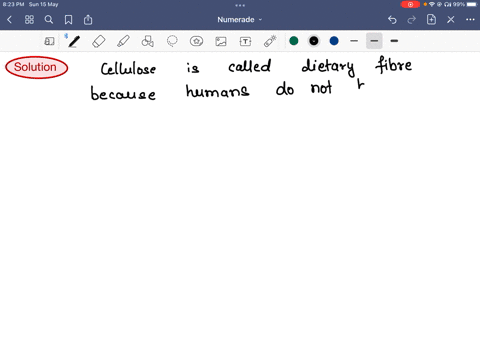Open the Numerade title dropdown

pos(240,20)
